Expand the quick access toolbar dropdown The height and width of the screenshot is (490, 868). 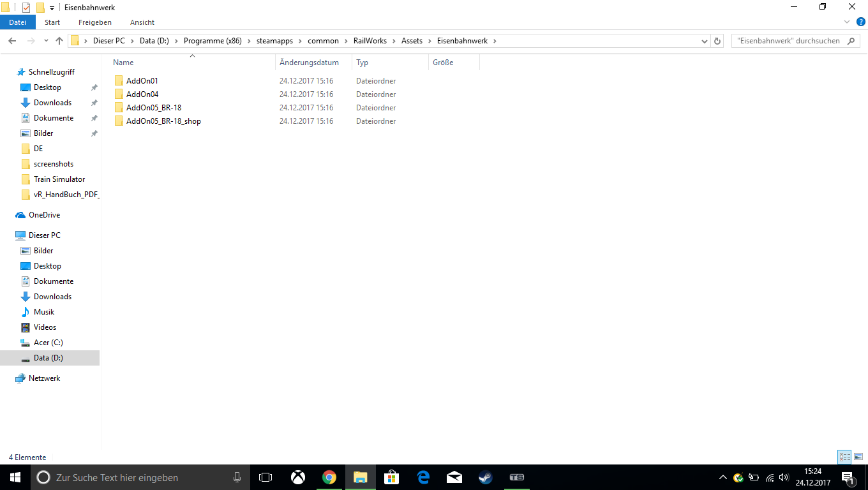52,8
